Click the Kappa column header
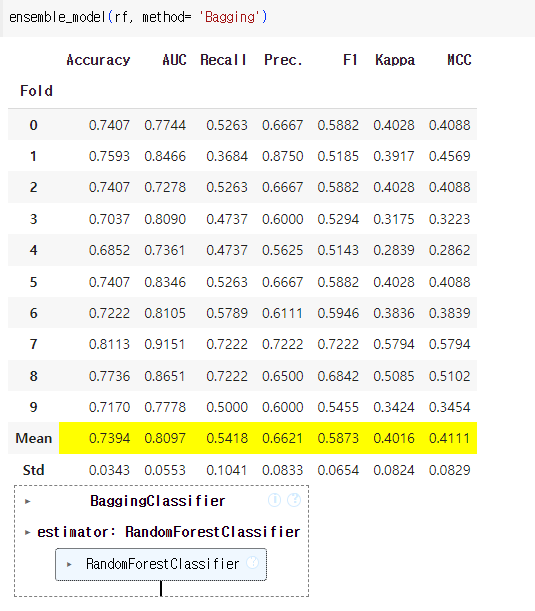Screen dimensions: 535x611 (x=395, y=60)
